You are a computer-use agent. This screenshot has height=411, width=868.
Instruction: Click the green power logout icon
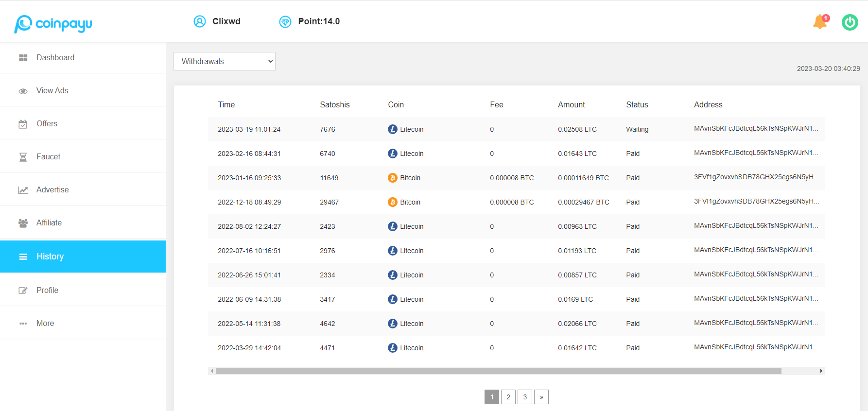coord(850,22)
